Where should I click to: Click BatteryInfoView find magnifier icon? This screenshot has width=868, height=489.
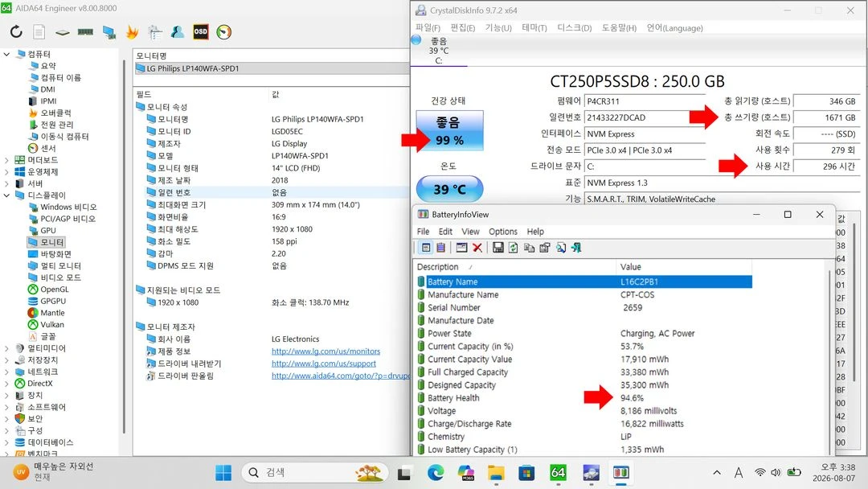coord(561,248)
